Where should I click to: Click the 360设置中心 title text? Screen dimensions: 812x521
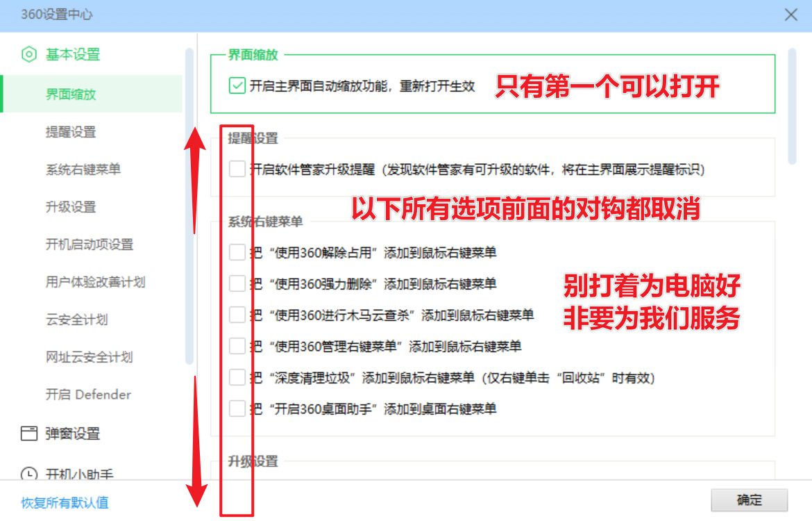(56, 14)
